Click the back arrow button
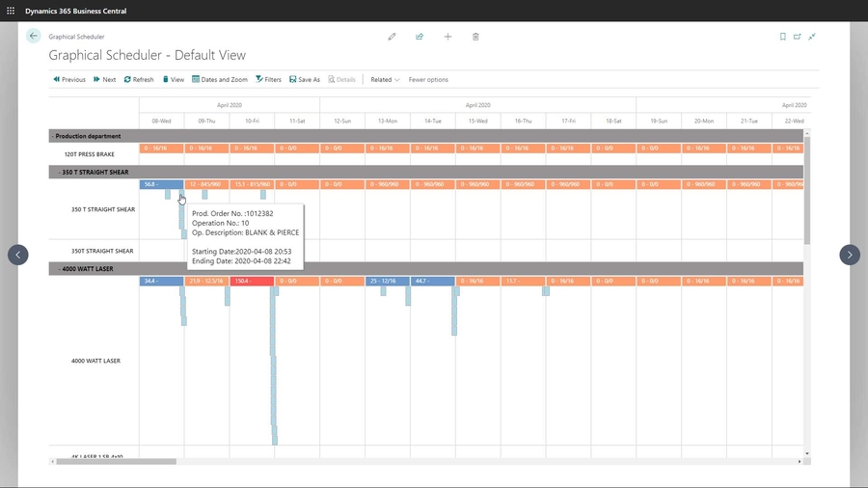The width and height of the screenshot is (868, 488). click(34, 36)
